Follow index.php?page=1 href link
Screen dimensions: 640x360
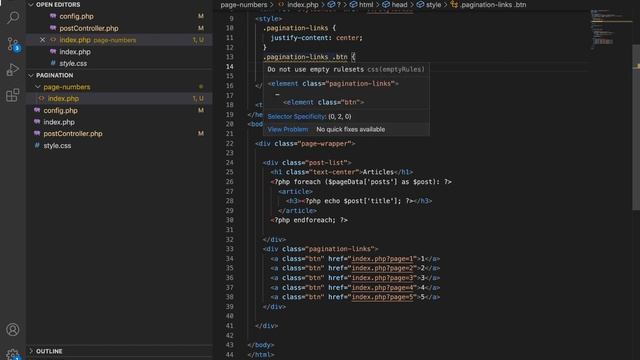point(383,259)
